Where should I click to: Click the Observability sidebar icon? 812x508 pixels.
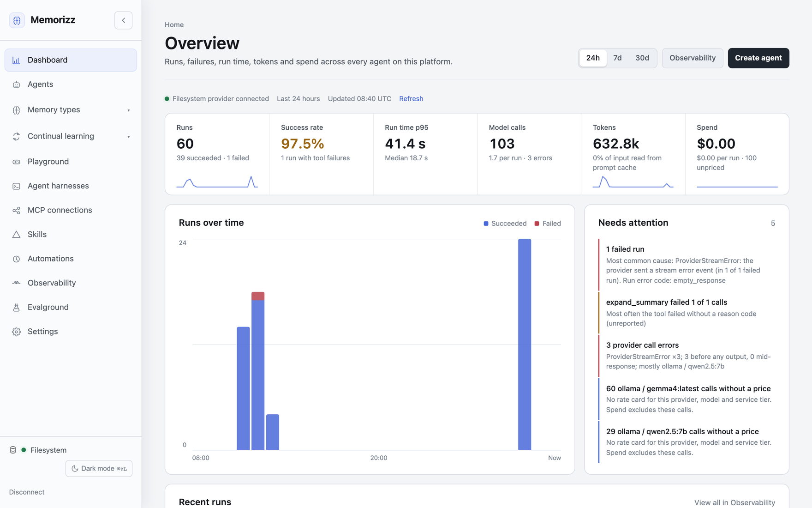point(16,283)
